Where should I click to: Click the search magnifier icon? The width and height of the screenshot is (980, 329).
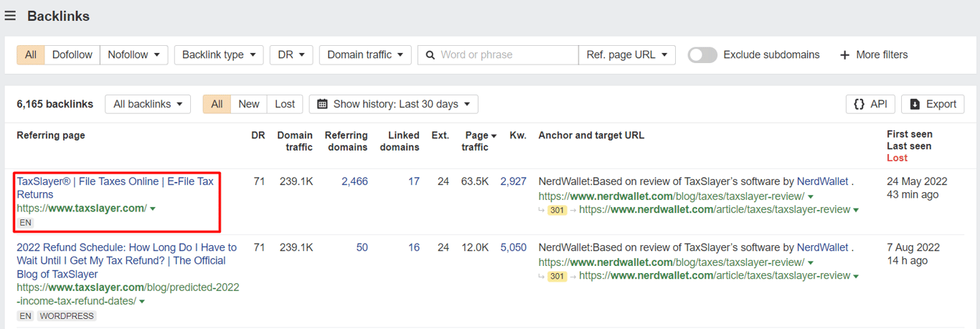coord(430,55)
